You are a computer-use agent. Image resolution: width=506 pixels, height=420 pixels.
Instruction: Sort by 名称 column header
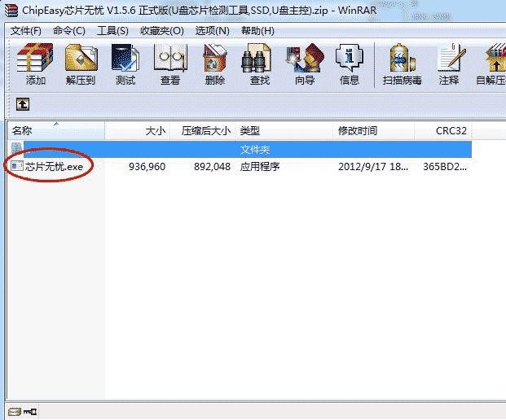coord(56,130)
